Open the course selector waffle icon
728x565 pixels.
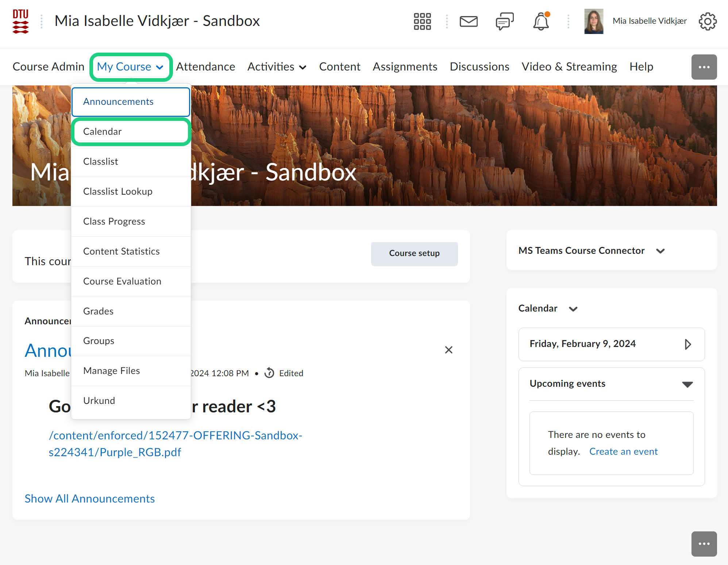pos(422,22)
